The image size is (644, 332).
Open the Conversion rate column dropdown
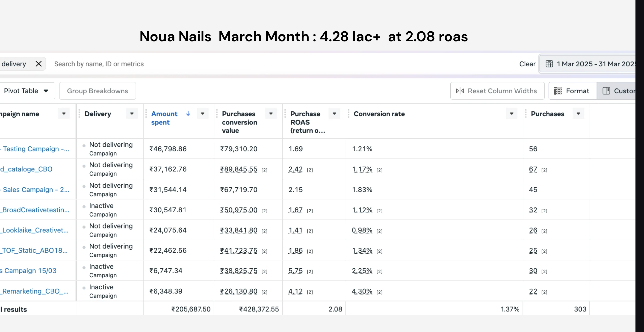pyautogui.click(x=511, y=113)
